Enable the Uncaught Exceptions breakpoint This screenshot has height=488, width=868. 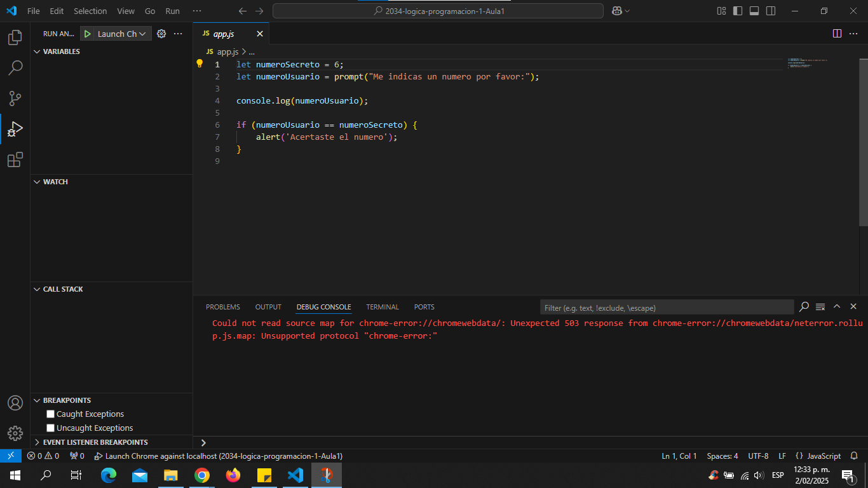point(51,428)
